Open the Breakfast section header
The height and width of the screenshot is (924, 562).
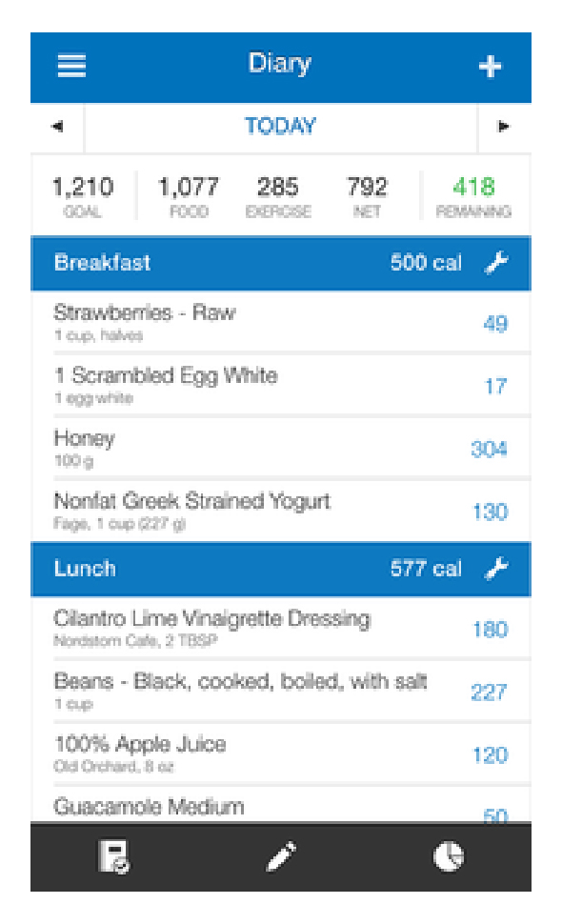coord(280,263)
